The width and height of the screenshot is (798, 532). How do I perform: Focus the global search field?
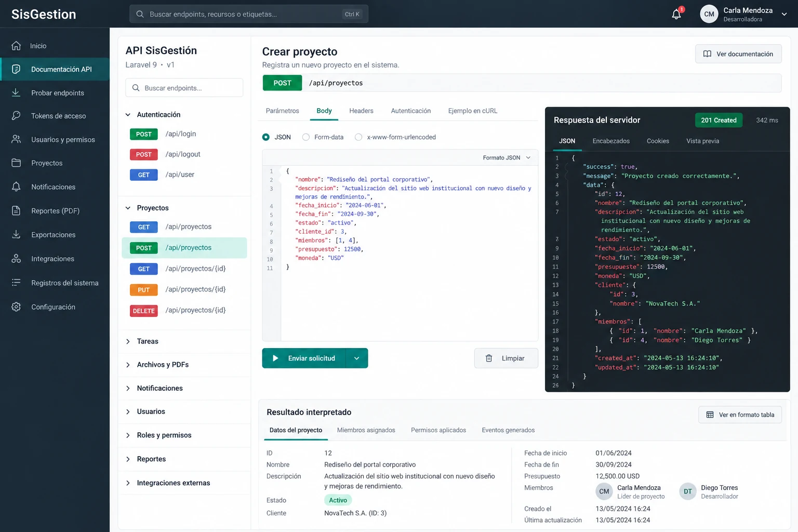point(249,14)
